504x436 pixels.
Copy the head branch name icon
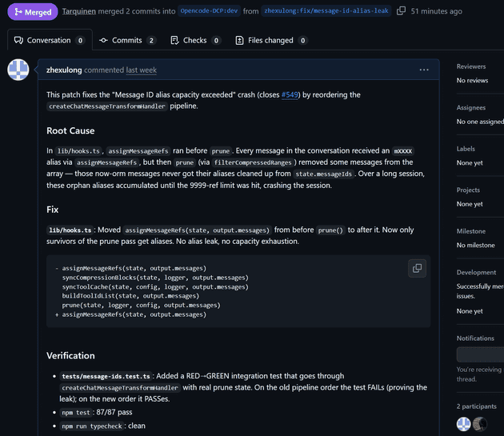click(x=401, y=11)
